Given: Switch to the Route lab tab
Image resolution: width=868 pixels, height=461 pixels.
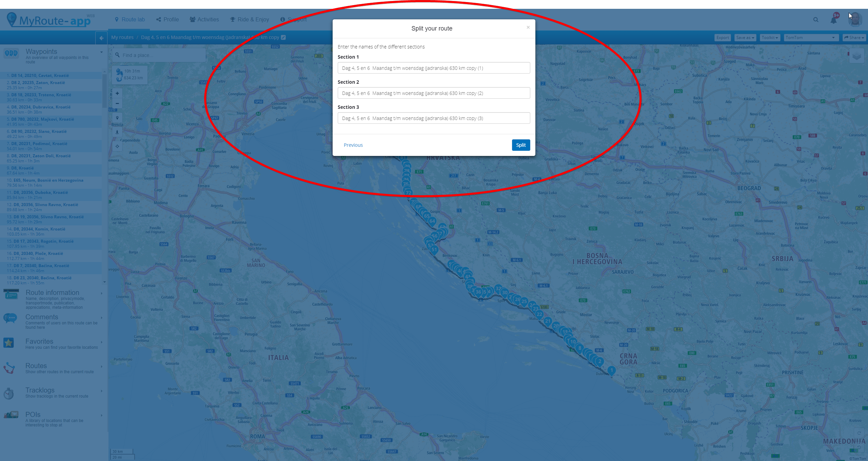Looking at the screenshot, I should coord(130,20).
